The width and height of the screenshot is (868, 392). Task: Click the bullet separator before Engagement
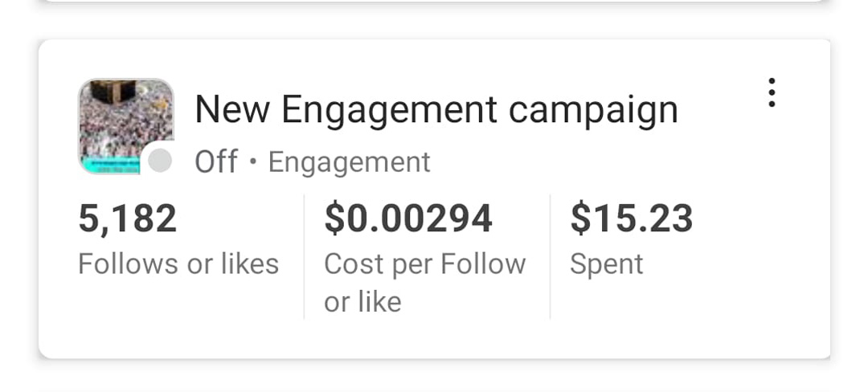click(253, 162)
